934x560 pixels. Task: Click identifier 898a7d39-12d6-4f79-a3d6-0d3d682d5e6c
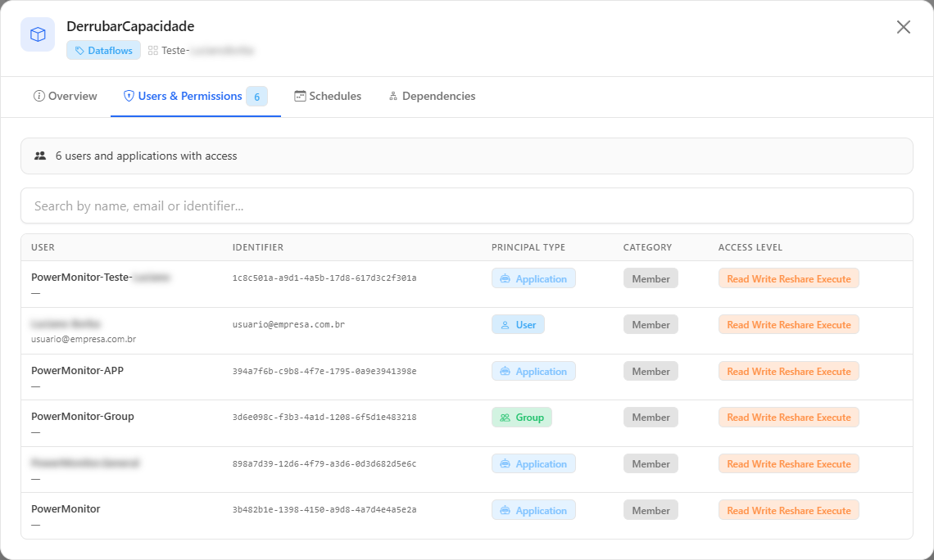(324, 463)
